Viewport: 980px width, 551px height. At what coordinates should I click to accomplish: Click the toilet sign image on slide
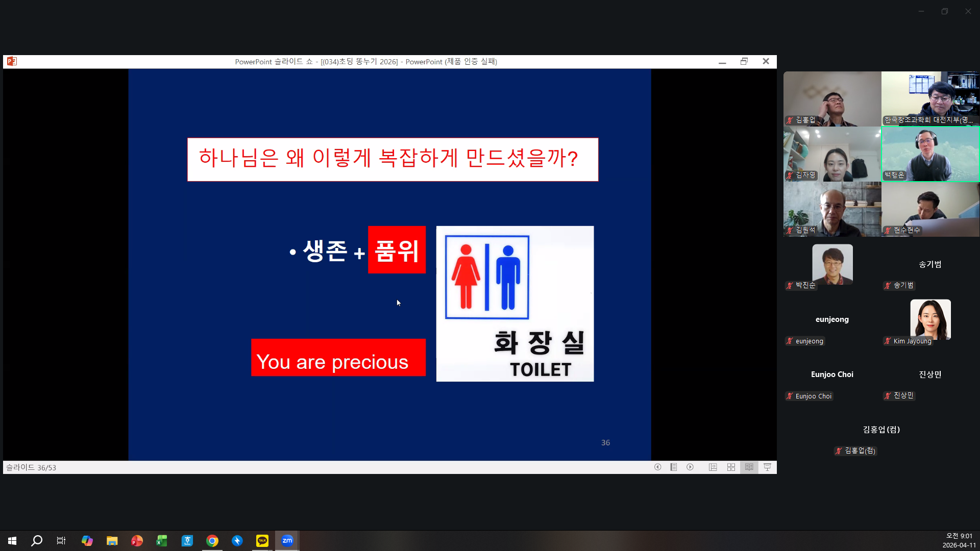pyautogui.click(x=515, y=304)
